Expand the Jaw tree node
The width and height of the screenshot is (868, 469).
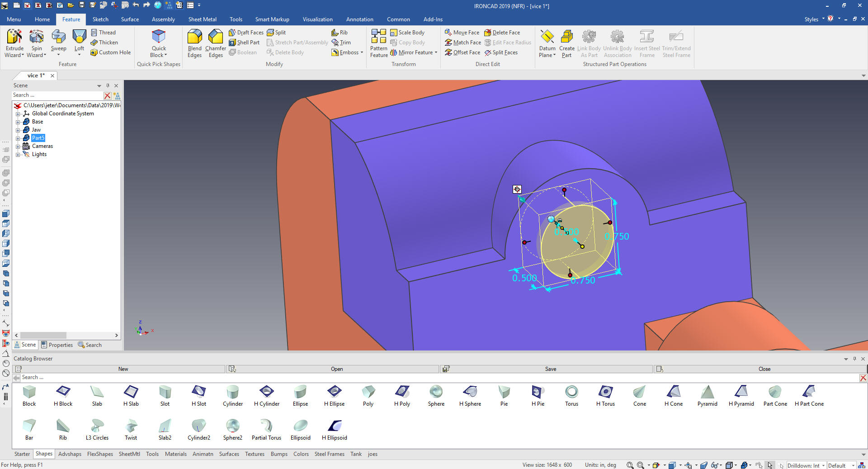[18, 130]
